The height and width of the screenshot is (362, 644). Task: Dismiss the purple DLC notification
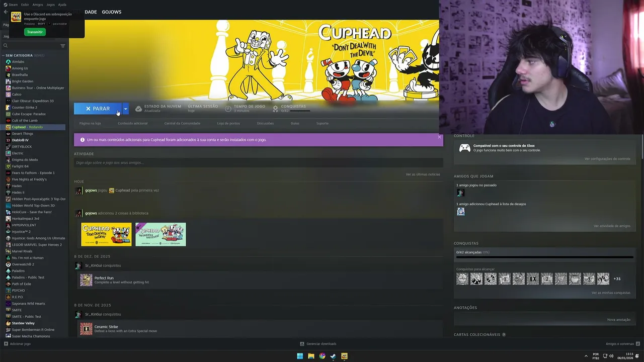click(439, 137)
